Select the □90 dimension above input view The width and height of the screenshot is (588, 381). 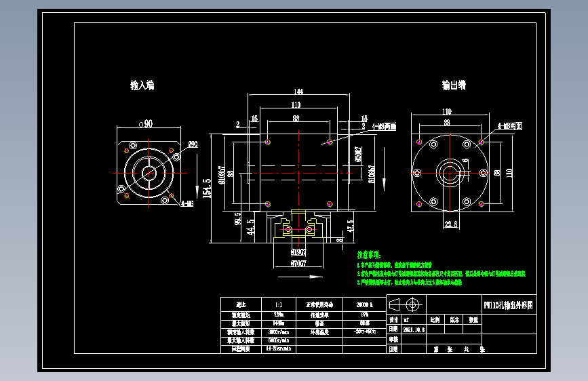(146, 123)
